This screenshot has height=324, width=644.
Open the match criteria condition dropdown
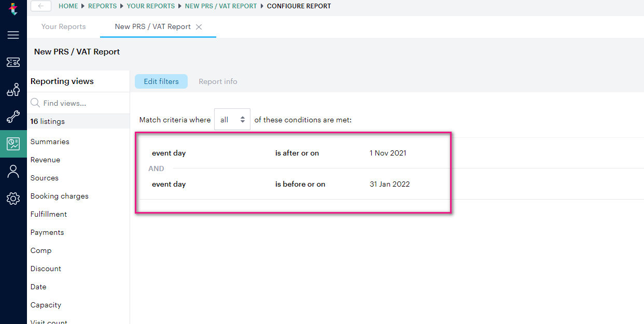(232, 119)
